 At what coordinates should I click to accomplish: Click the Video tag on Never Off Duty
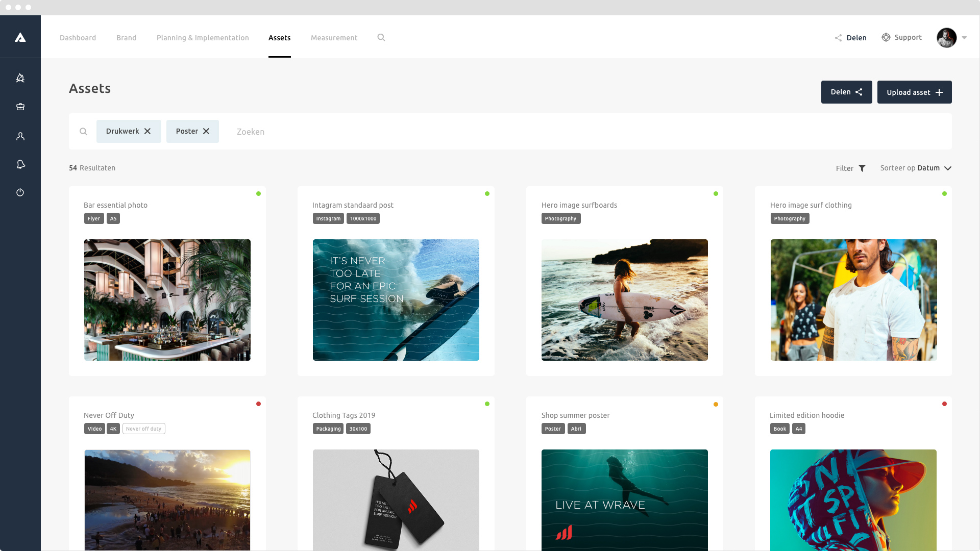(x=94, y=429)
